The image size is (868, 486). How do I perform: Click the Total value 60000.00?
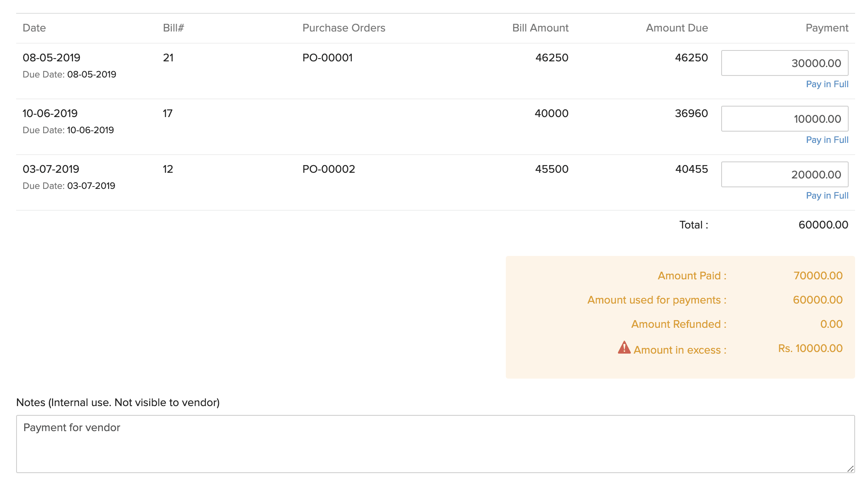pos(823,225)
